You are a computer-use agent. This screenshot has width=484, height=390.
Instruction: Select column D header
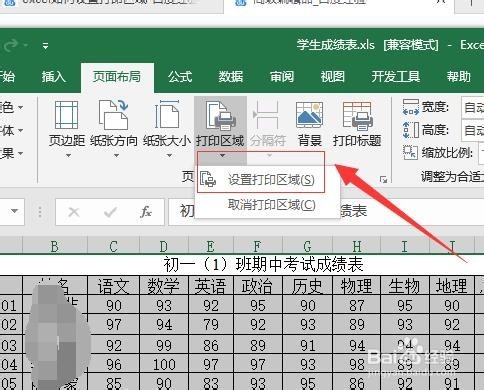click(x=164, y=247)
